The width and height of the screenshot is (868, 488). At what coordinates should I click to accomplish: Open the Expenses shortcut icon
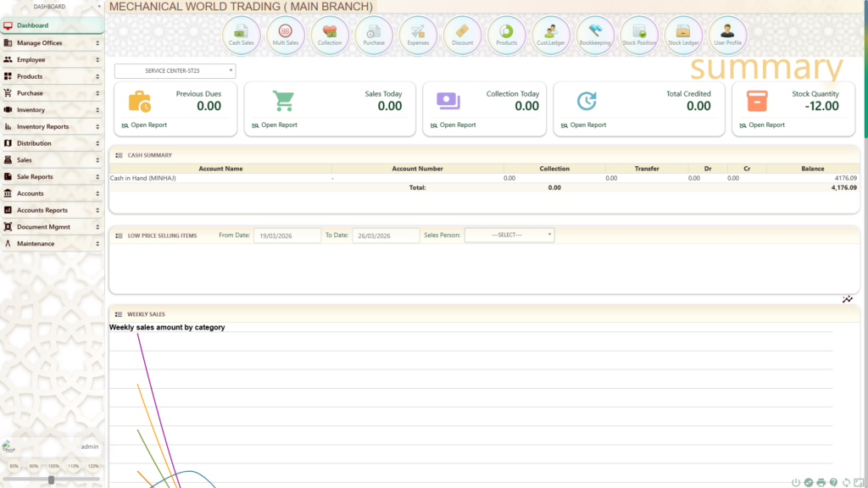418,35
